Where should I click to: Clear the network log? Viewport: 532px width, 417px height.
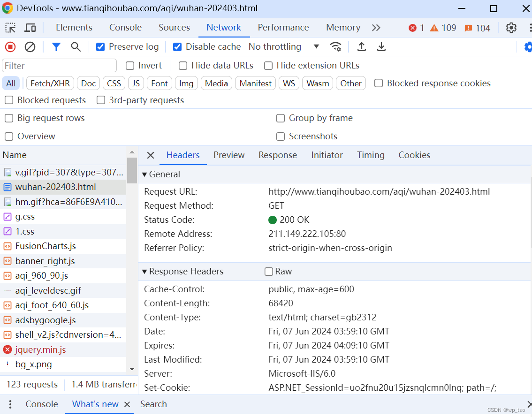point(30,47)
